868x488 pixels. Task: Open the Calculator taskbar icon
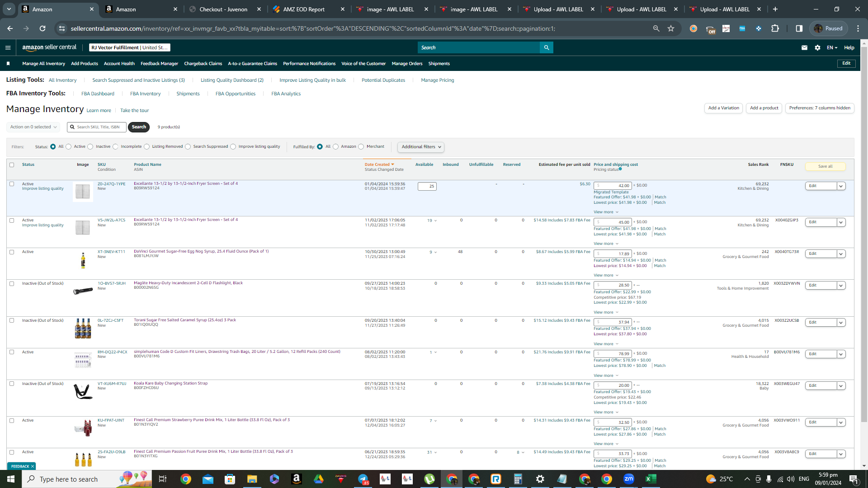[518, 479]
